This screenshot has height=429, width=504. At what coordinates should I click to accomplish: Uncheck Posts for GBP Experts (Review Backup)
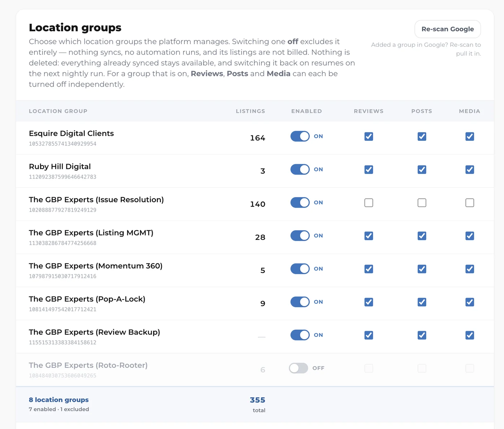[x=422, y=335]
